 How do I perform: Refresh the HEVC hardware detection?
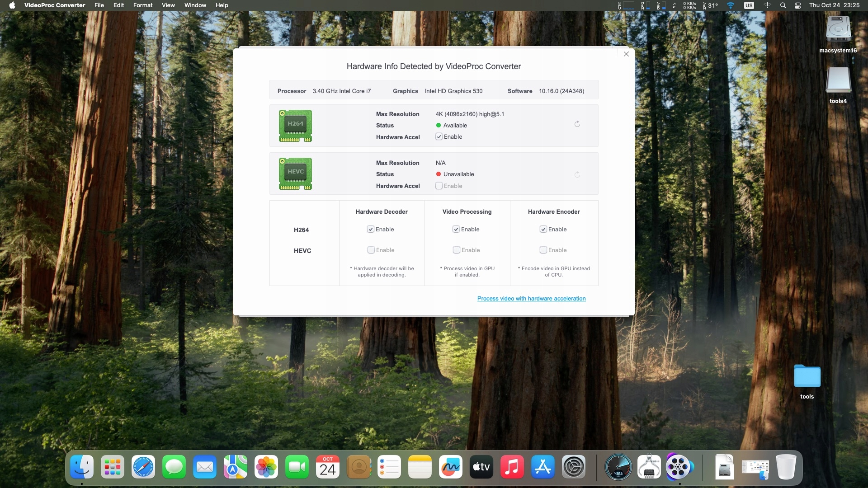(577, 175)
